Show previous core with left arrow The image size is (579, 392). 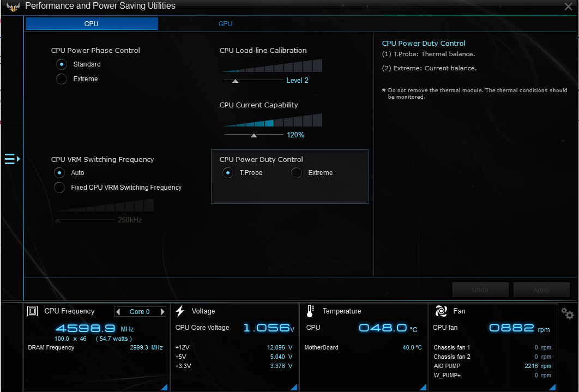118,312
